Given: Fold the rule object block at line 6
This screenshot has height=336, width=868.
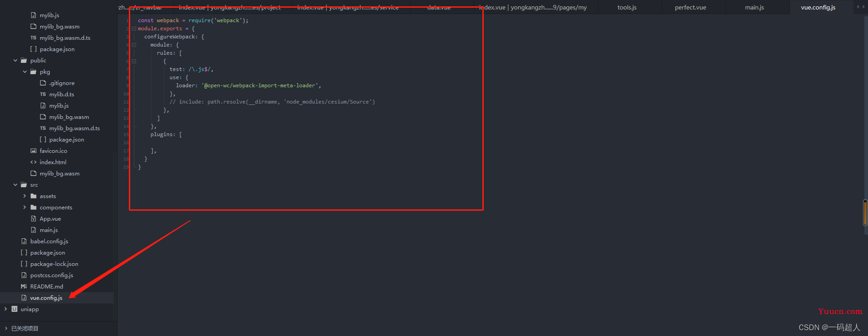Looking at the screenshot, I should [x=134, y=62].
